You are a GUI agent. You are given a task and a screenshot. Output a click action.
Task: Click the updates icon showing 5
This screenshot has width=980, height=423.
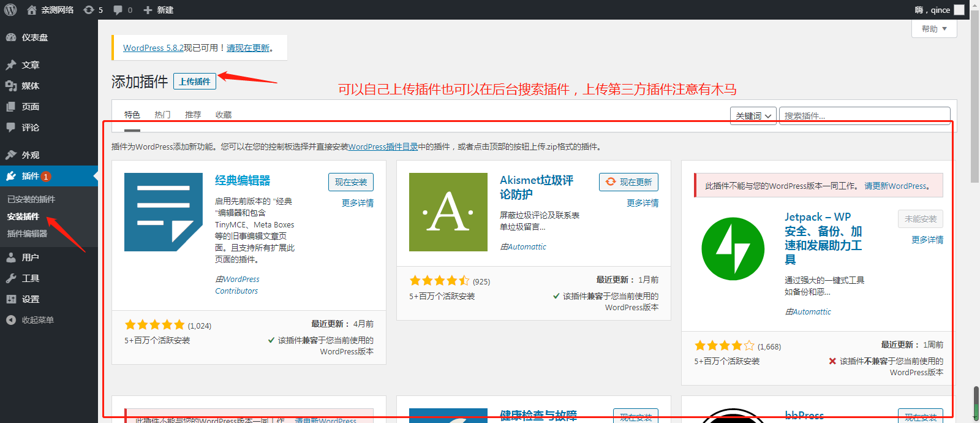coord(89,10)
